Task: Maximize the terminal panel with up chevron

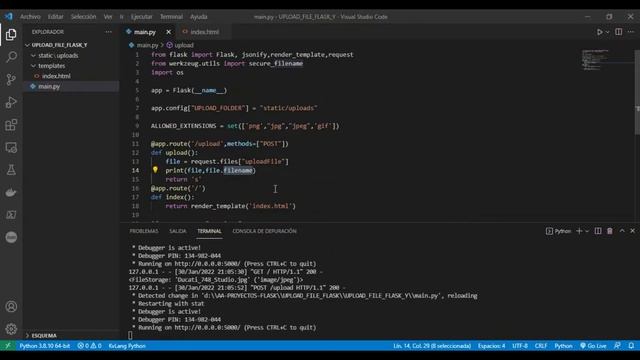Action: click(622, 231)
